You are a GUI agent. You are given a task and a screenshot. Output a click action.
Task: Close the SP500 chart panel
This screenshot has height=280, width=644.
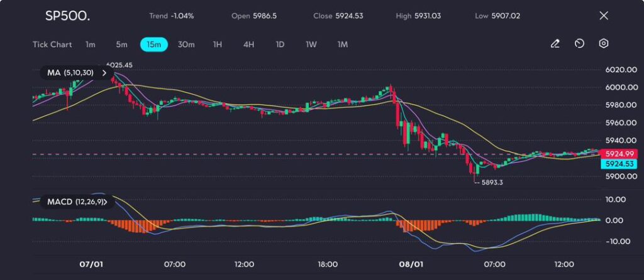click(604, 16)
